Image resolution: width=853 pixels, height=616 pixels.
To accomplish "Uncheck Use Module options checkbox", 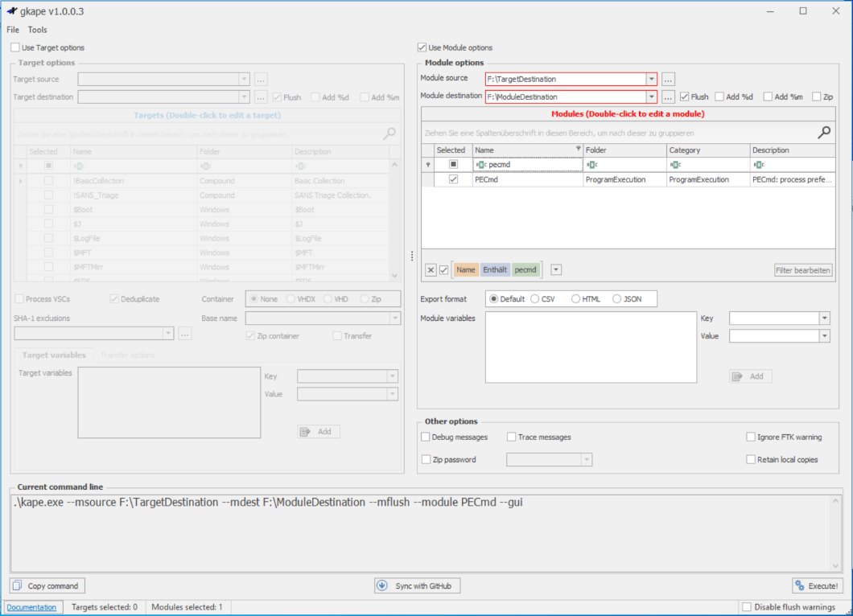I will (x=422, y=47).
